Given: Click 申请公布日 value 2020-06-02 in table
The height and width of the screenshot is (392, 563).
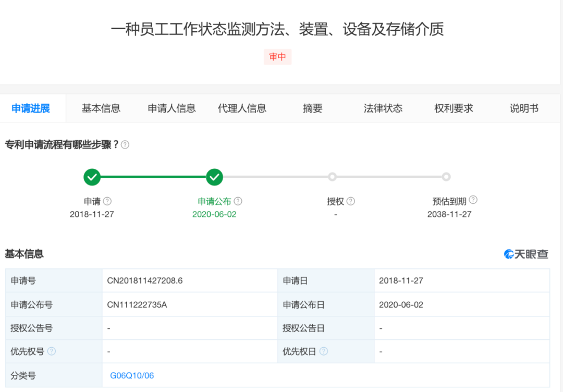Looking at the screenshot, I should 401,305.
